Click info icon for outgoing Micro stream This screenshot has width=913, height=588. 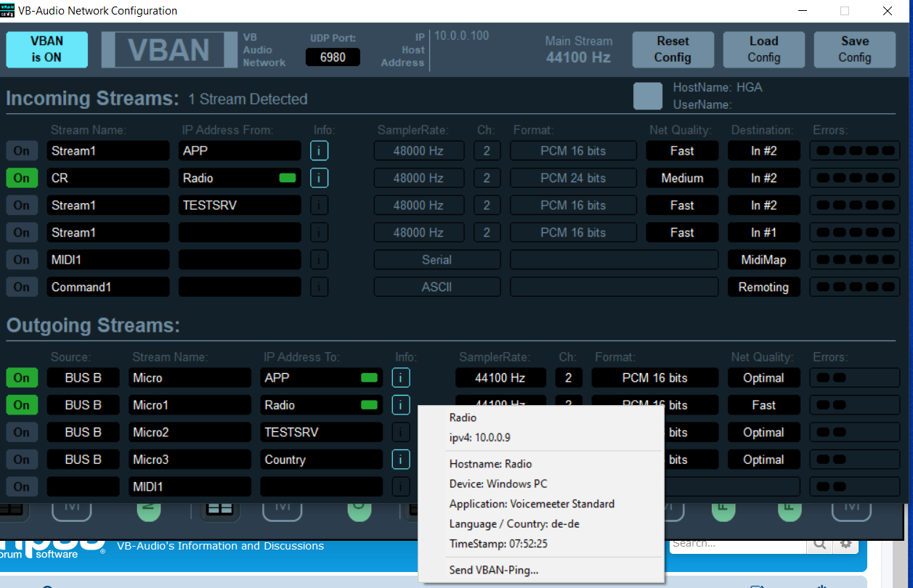coord(401,377)
